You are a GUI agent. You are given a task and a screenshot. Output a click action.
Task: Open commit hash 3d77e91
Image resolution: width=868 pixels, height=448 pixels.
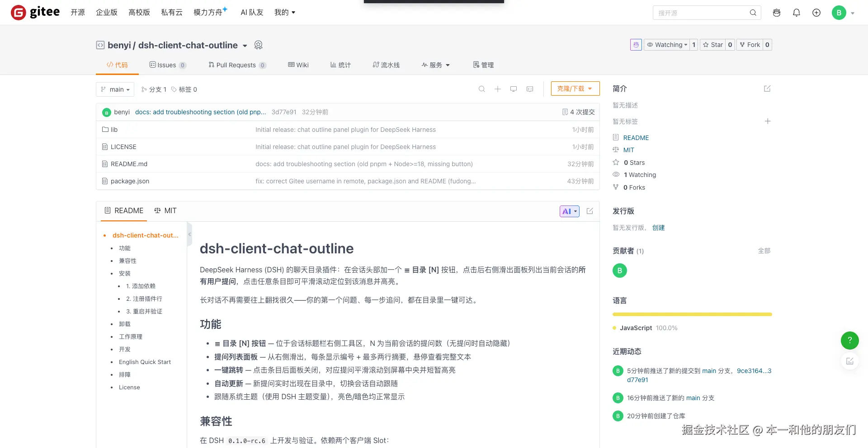coord(284,112)
